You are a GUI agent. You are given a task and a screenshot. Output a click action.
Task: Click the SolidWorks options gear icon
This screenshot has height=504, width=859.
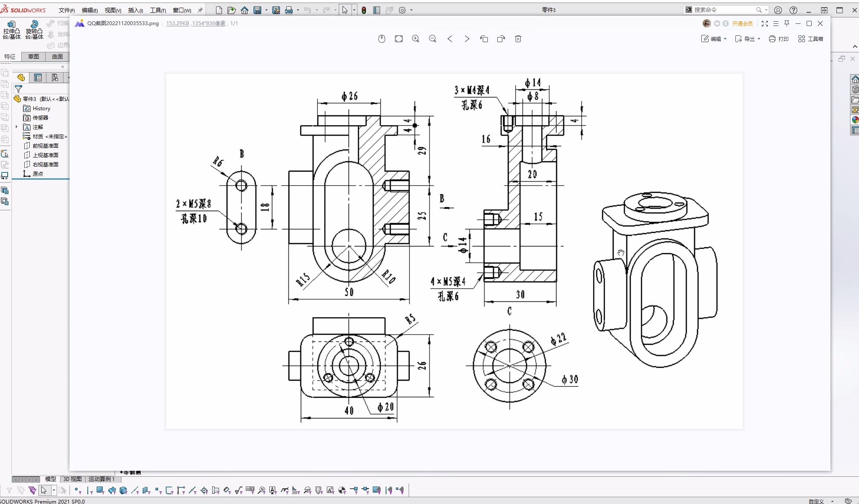(x=402, y=10)
